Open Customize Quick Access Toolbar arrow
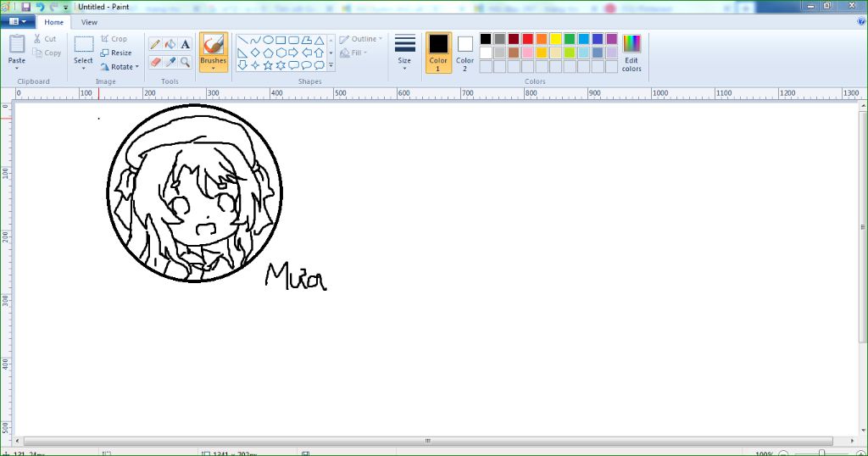The height and width of the screenshot is (456, 868). pyautogui.click(x=66, y=8)
